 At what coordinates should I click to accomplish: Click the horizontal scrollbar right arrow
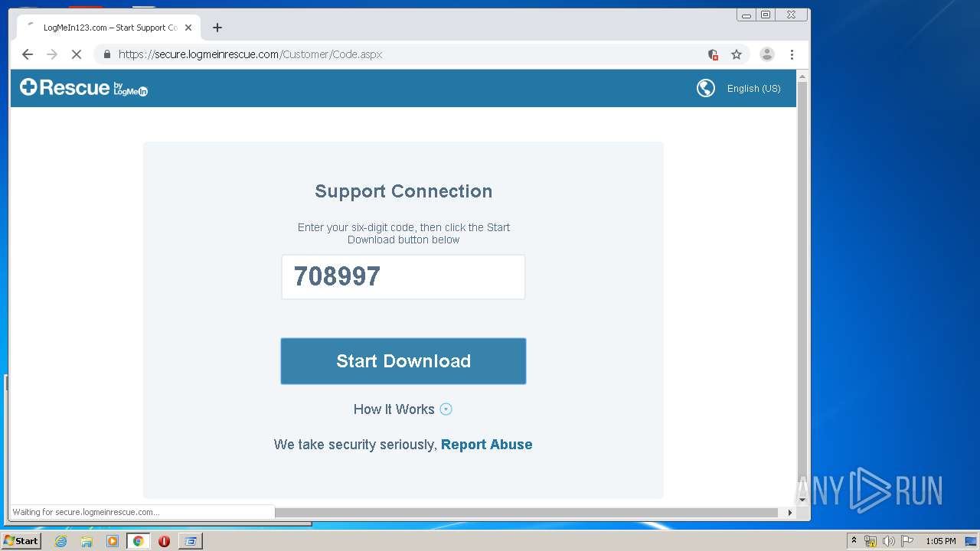[790, 513]
